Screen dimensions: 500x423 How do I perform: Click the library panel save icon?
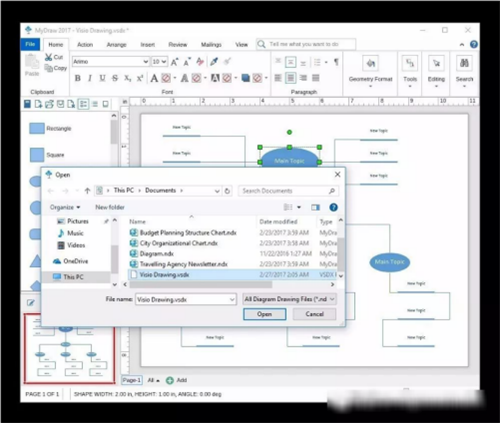27,104
